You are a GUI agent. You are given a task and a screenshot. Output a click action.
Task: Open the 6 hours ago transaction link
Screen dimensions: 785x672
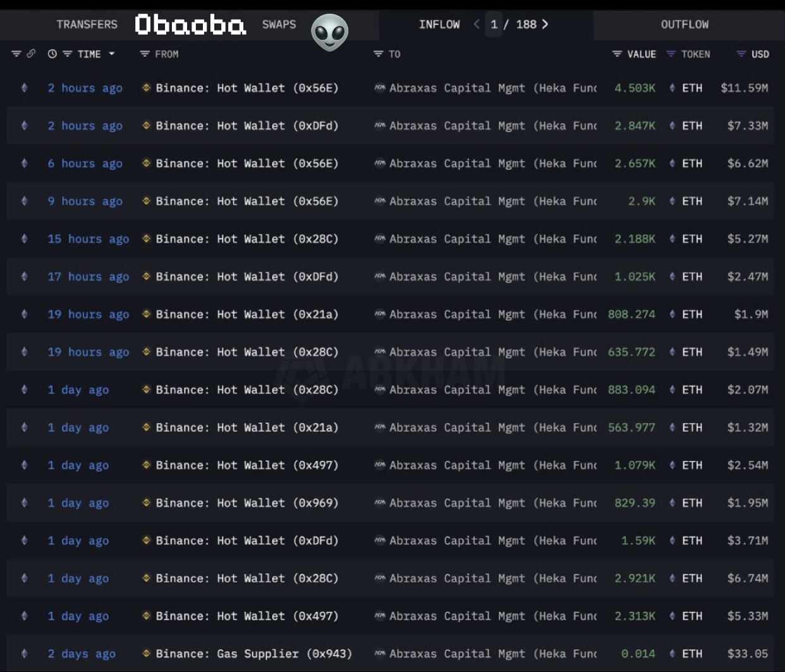[x=85, y=164]
